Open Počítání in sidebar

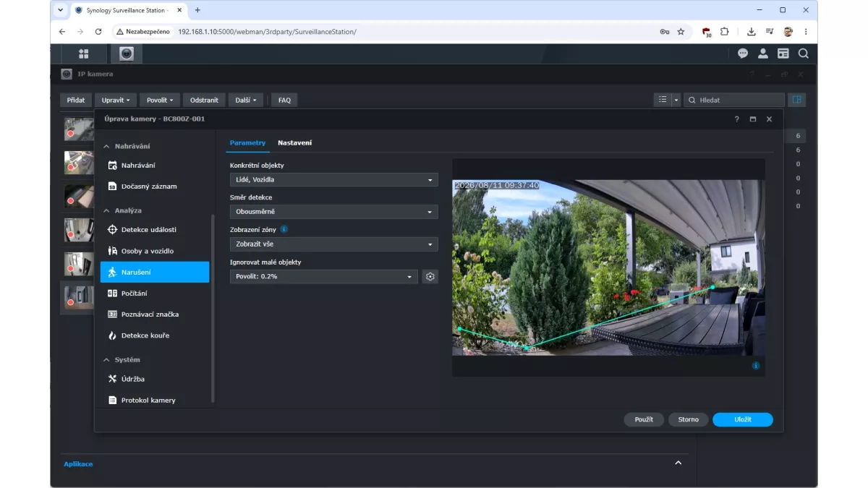coord(155,293)
